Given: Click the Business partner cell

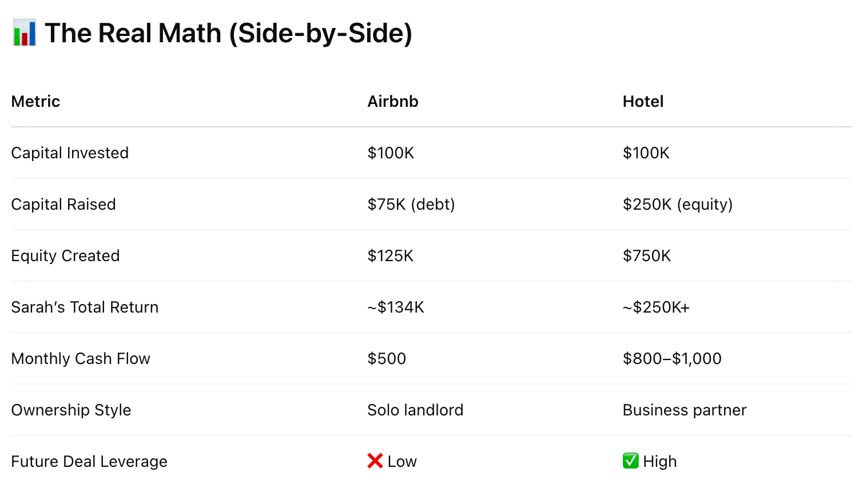Looking at the screenshot, I should 685,410.
